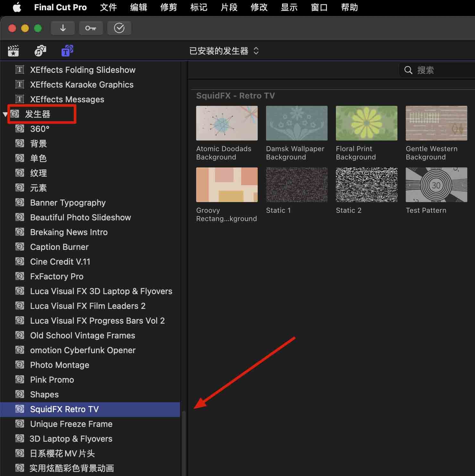Click the search magnifier icon
This screenshot has width=475, height=476.
click(408, 70)
